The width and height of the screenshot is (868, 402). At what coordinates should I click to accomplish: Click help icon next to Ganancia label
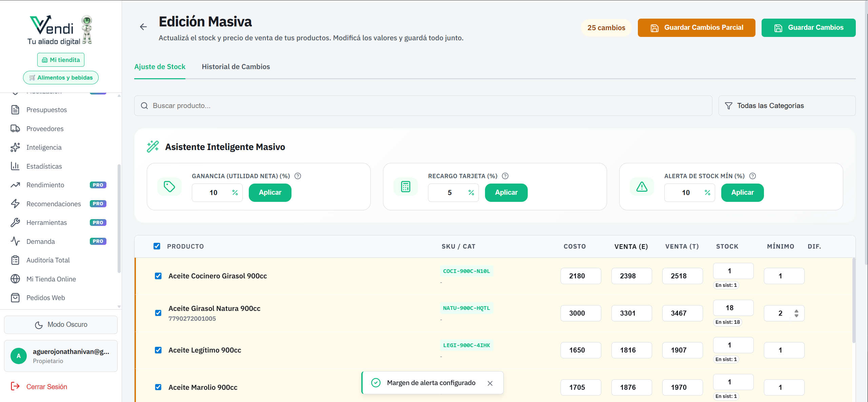pyautogui.click(x=298, y=176)
